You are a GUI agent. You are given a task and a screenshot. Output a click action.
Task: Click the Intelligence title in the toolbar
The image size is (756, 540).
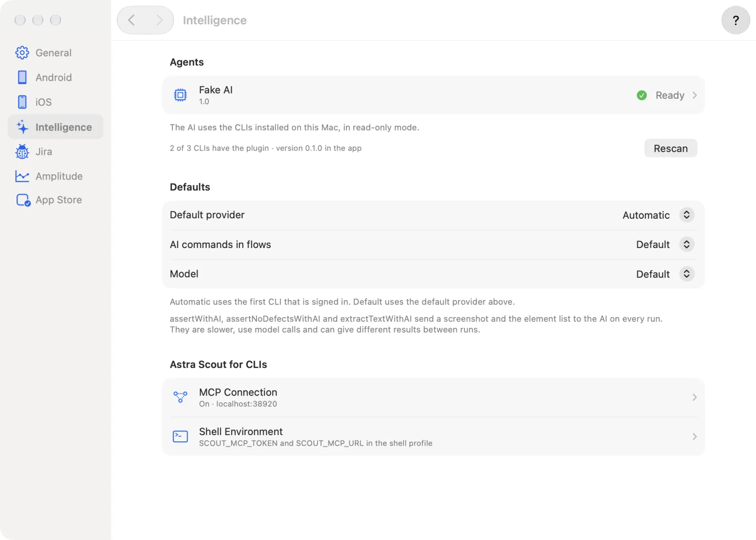click(x=215, y=20)
